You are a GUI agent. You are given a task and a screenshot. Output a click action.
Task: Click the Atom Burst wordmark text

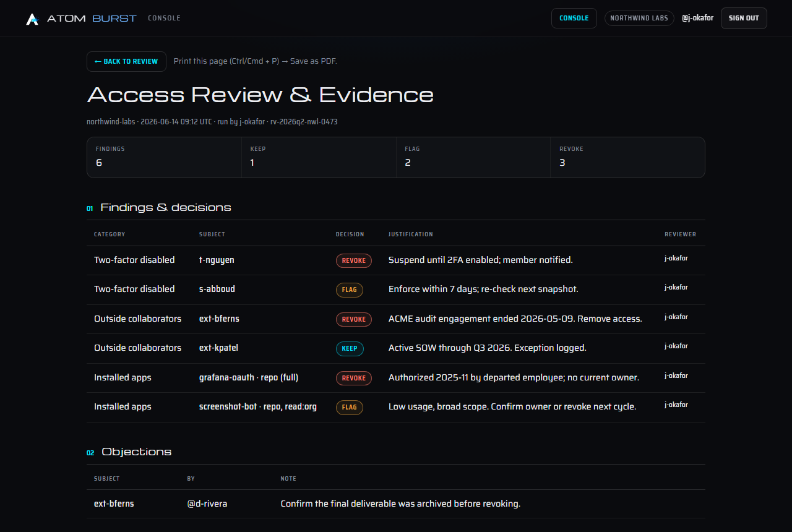pos(92,19)
